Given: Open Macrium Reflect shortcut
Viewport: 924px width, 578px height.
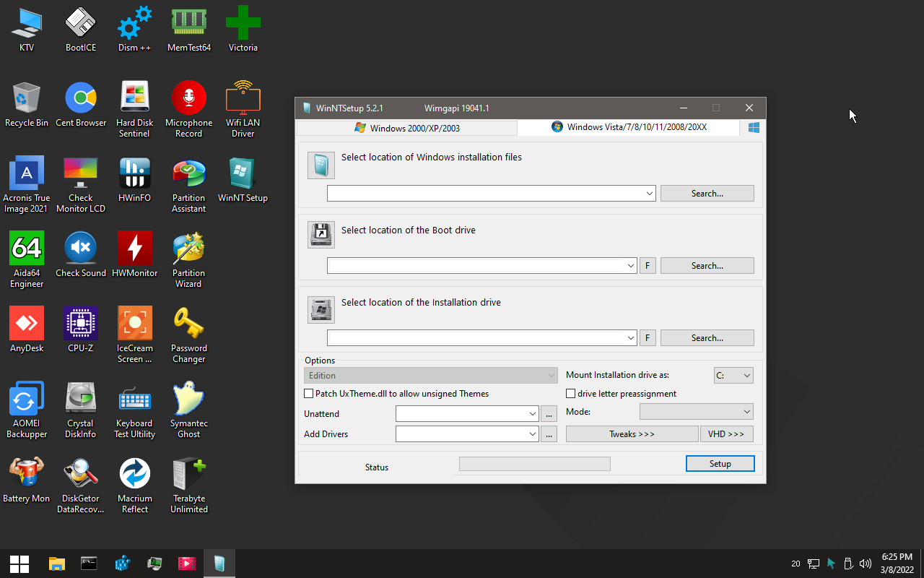Looking at the screenshot, I should (135, 485).
